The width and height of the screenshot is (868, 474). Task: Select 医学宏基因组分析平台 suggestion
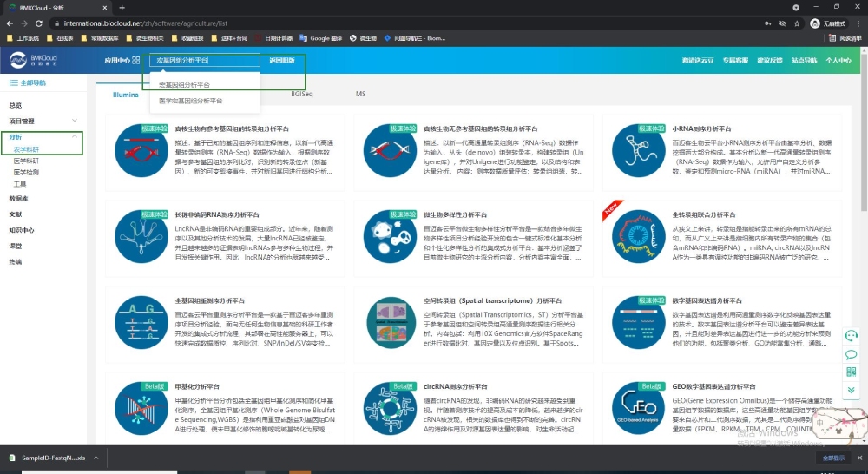[190, 101]
